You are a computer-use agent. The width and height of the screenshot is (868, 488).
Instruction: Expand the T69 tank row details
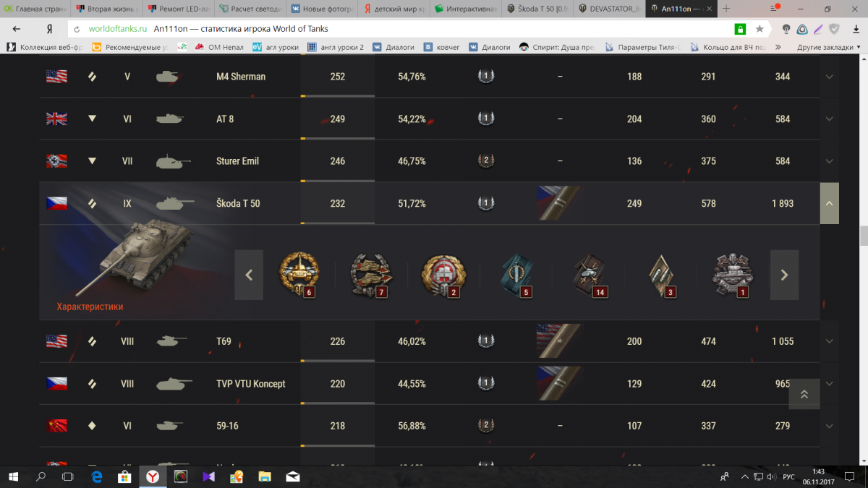(829, 341)
